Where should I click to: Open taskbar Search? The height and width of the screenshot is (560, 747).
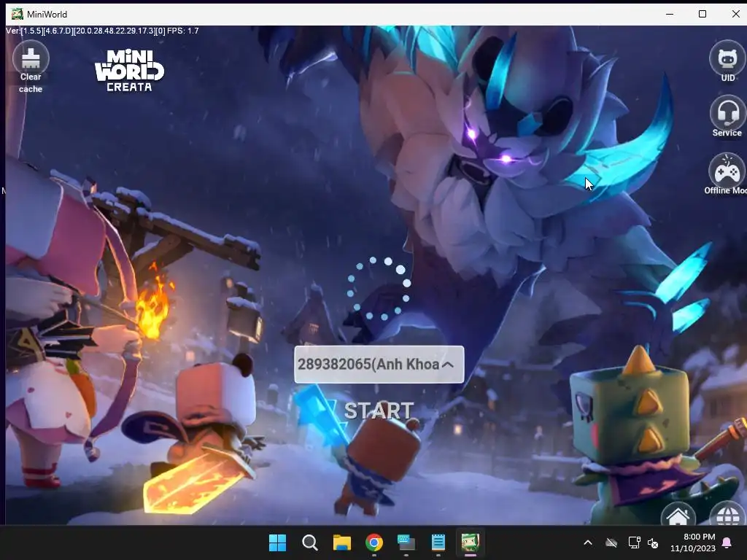pos(309,542)
